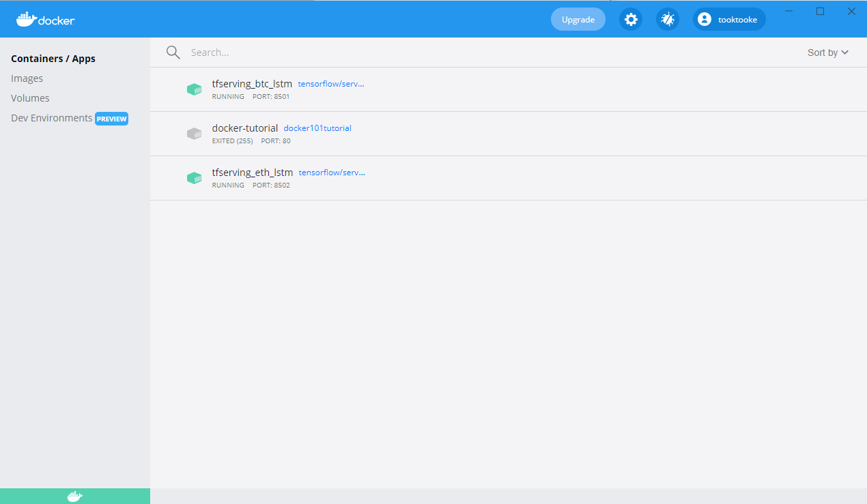Click RUNNING status of tfserving_eth_lstm

coord(228,186)
